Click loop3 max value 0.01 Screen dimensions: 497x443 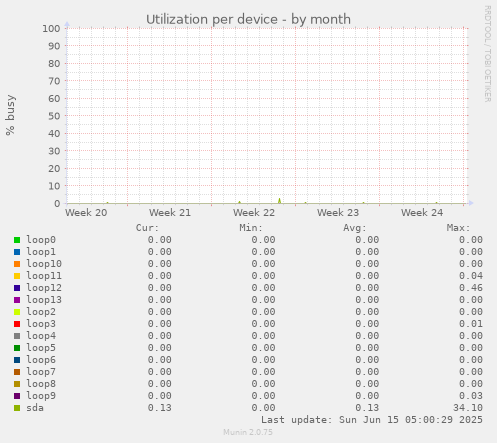tap(471, 324)
